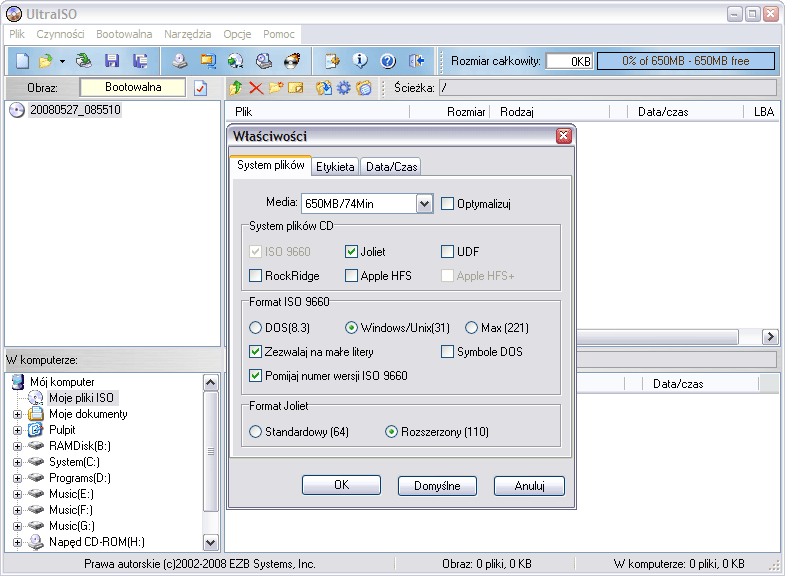Screen dimensions: 785x576
Task: Toggle Zezwalaj na małe litery checkbox
Action: click(255, 351)
